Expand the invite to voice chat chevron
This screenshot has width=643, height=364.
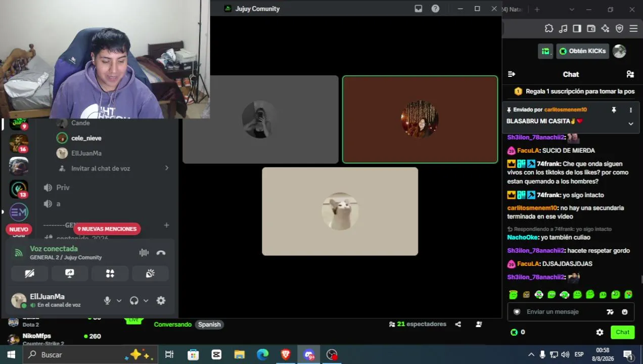coord(167,168)
